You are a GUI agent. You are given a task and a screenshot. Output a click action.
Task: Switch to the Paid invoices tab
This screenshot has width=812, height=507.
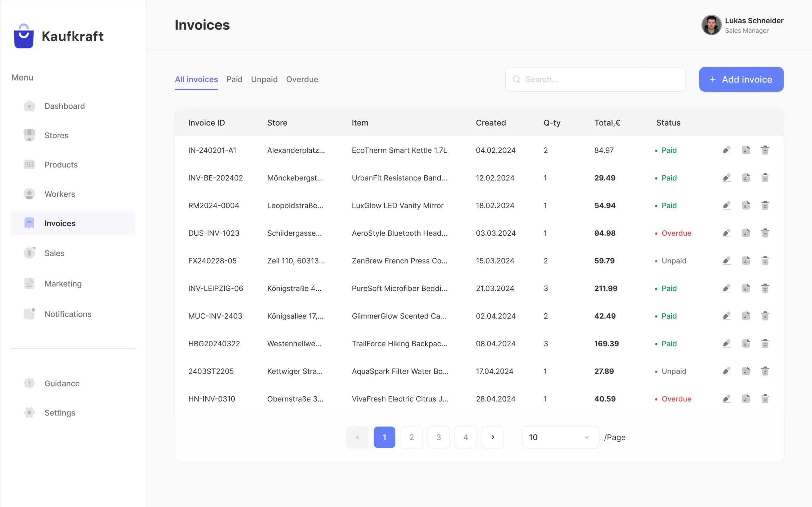coord(234,80)
